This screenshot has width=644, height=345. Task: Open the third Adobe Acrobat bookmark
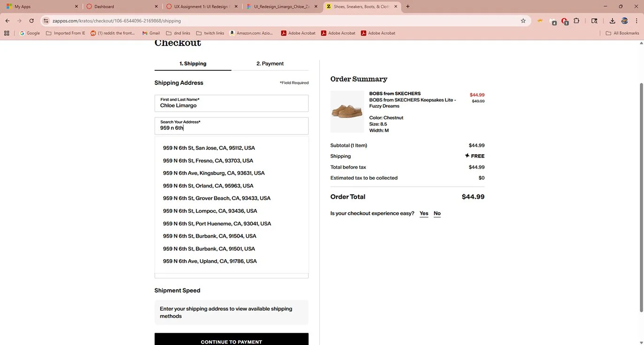378,33
